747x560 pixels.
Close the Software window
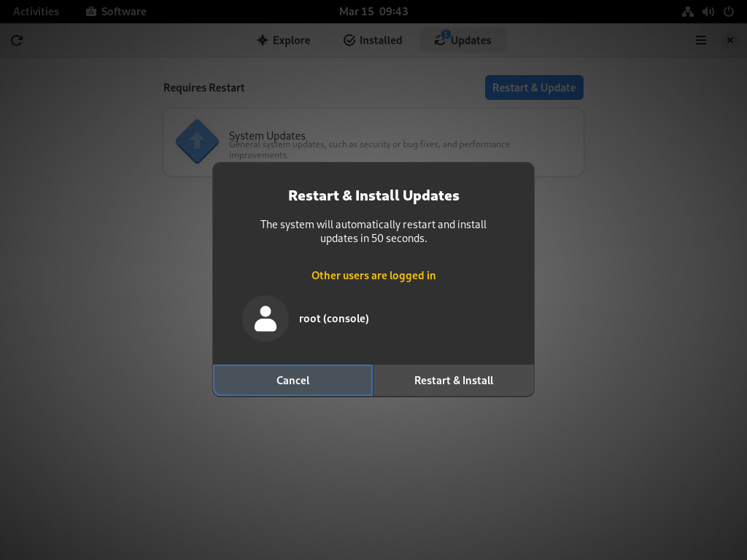pyautogui.click(x=729, y=41)
